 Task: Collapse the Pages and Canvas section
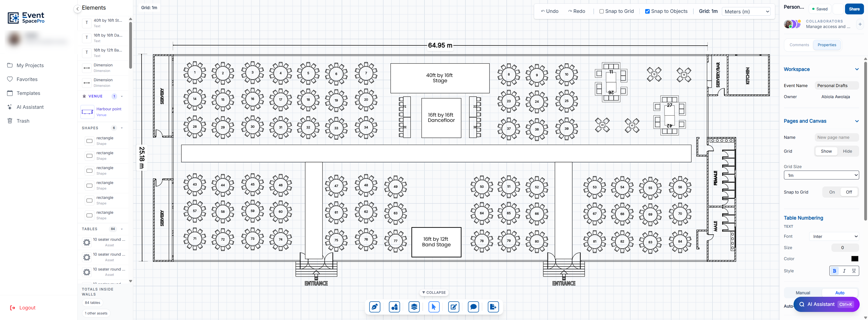pyautogui.click(x=857, y=121)
